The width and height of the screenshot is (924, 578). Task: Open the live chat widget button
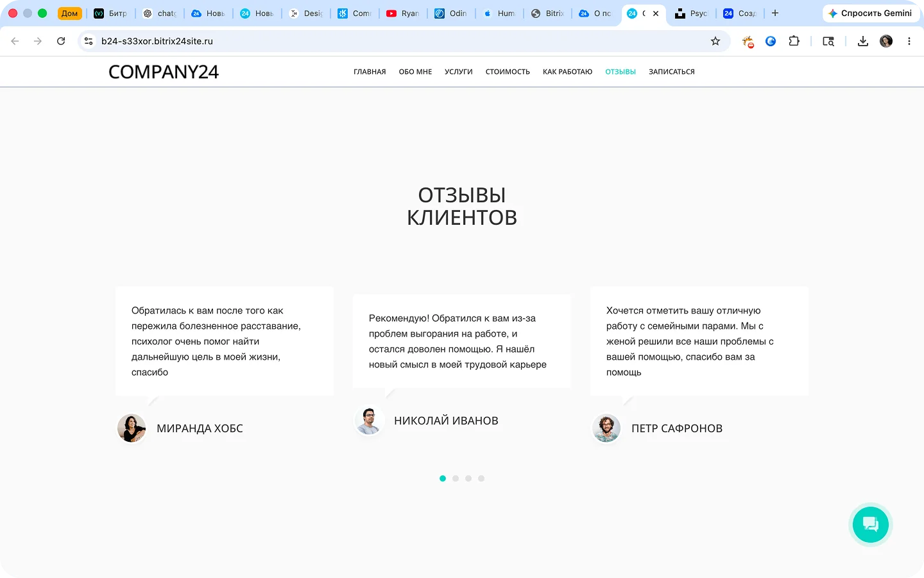point(870,525)
